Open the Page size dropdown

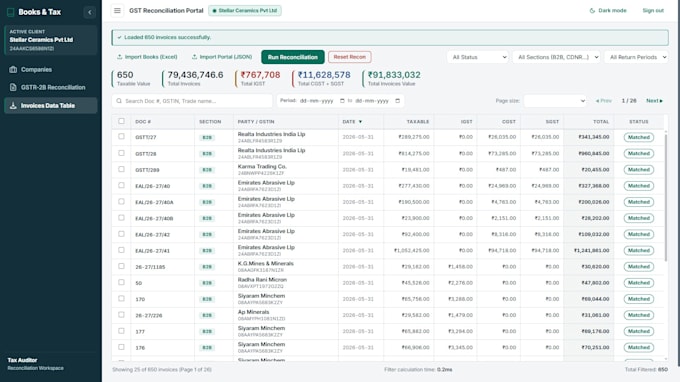click(x=555, y=101)
